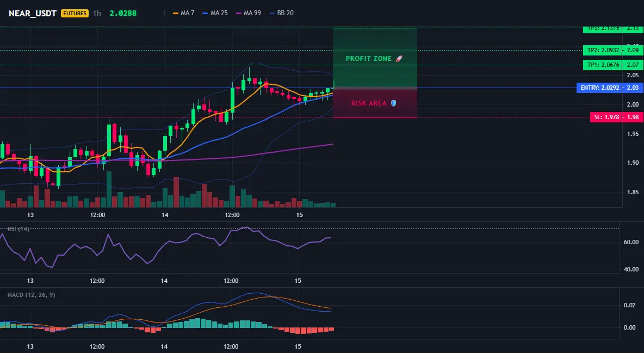The image size is (644, 353).
Task: Toggle the BB 20 legend entry
Action: click(x=281, y=13)
